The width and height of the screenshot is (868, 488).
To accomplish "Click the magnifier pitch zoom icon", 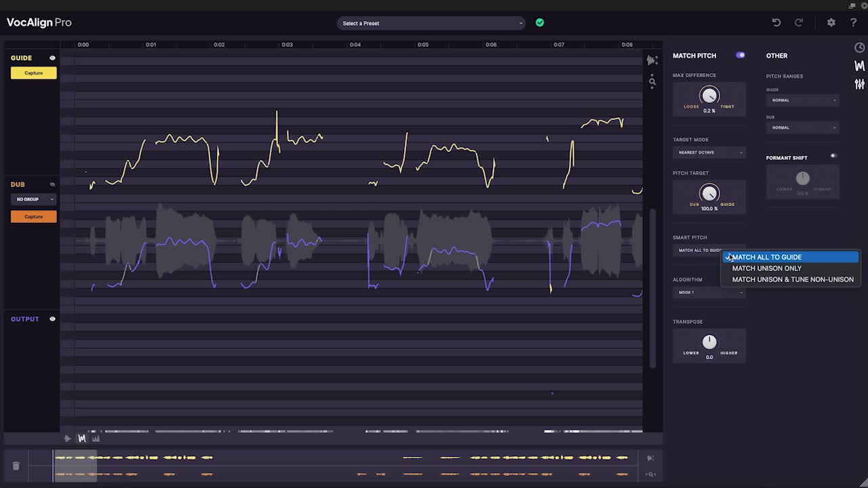I will click(652, 82).
